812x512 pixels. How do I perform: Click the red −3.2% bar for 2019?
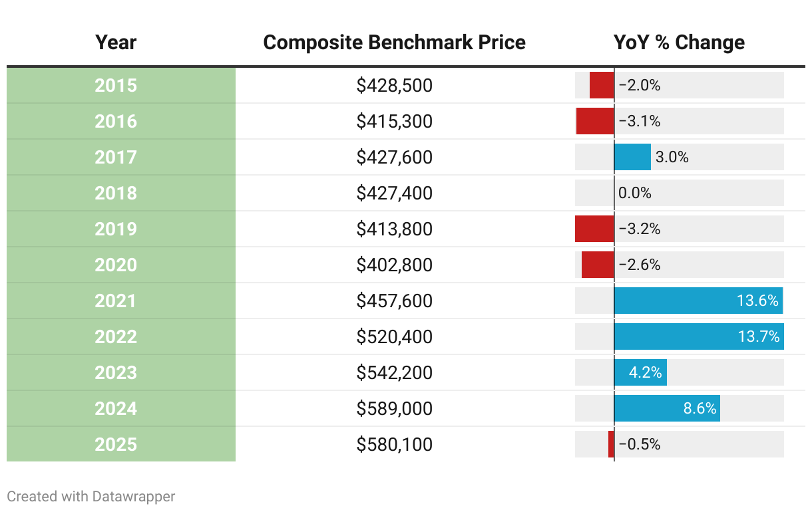click(x=594, y=229)
